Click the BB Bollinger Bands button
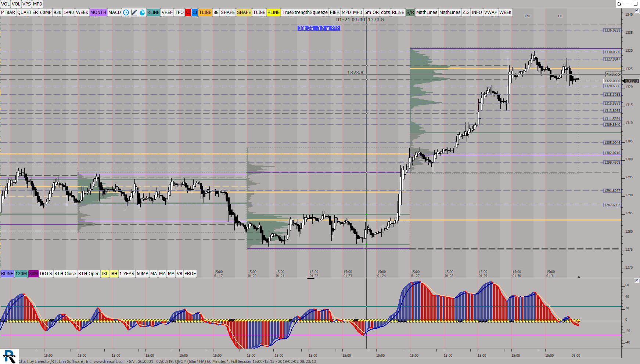Viewport: 640px width, 364px height. tap(216, 12)
